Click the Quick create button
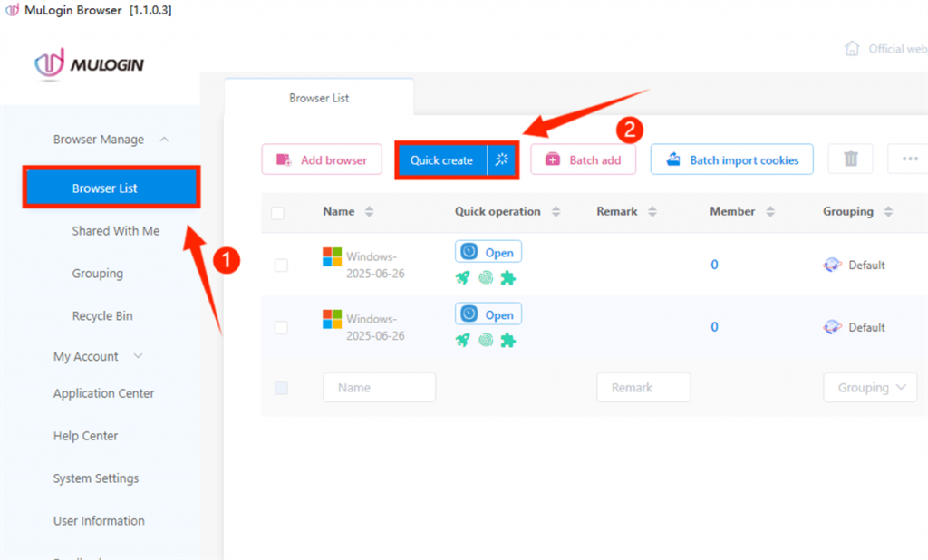This screenshot has height=560, width=928. point(442,159)
